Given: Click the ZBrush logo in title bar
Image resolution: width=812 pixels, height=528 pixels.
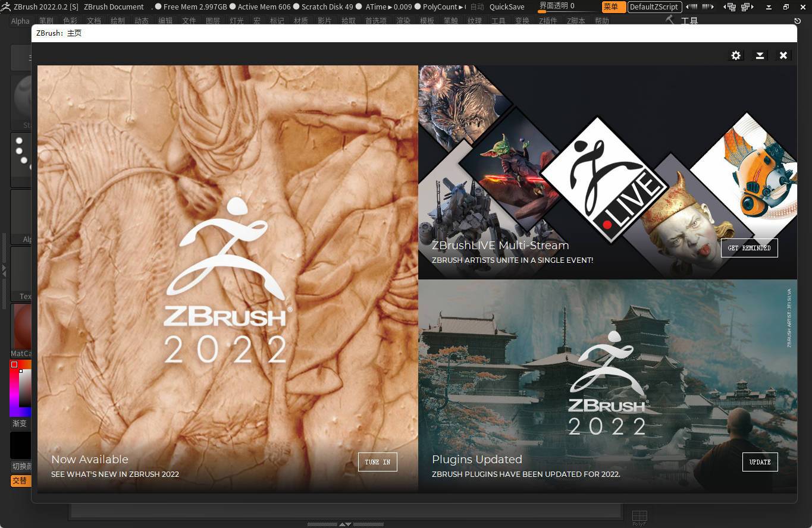Looking at the screenshot, I should [5, 7].
